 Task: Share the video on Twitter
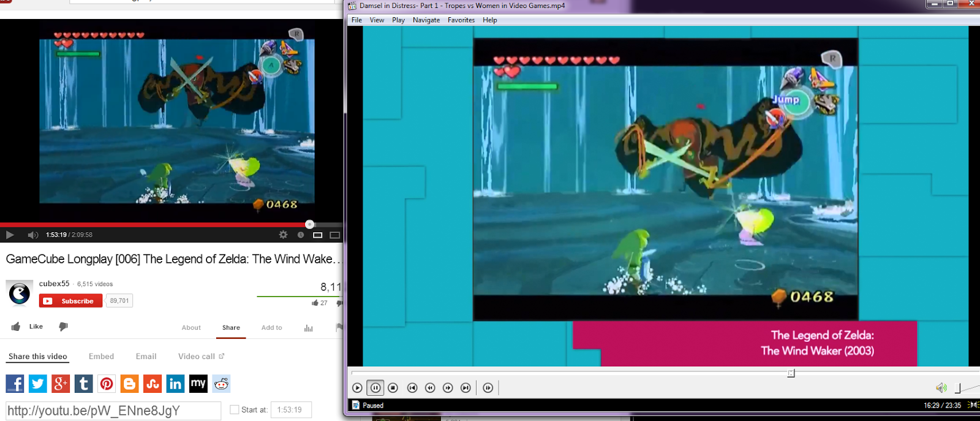[x=38, y=384]
